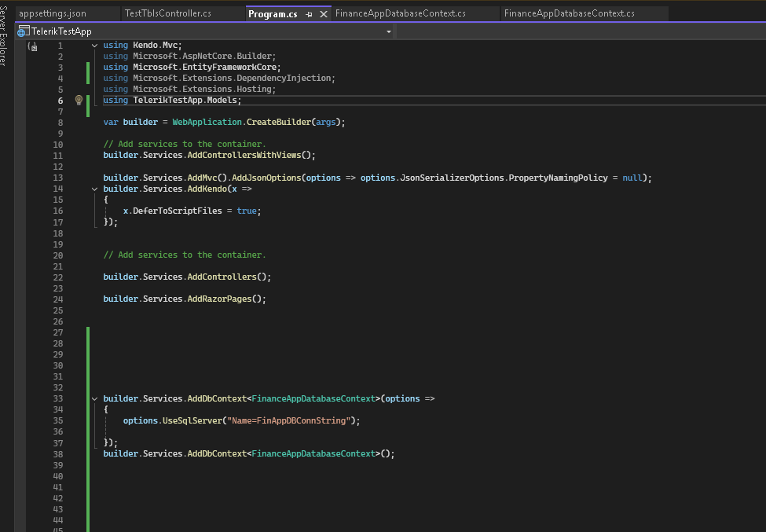The width and height of the screenshot is (766, 532).
Task: Click the TelerikTestApp project icon
Action: [x=22, y=31]
